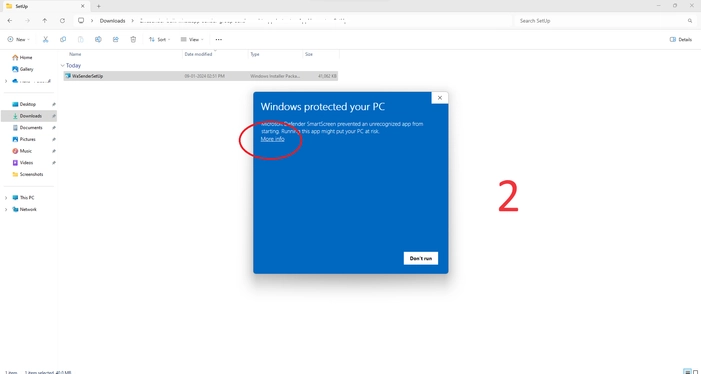Click the Delete trash icon in toolbar
Screen dimensions: 701x374
(x=133, y=39)
